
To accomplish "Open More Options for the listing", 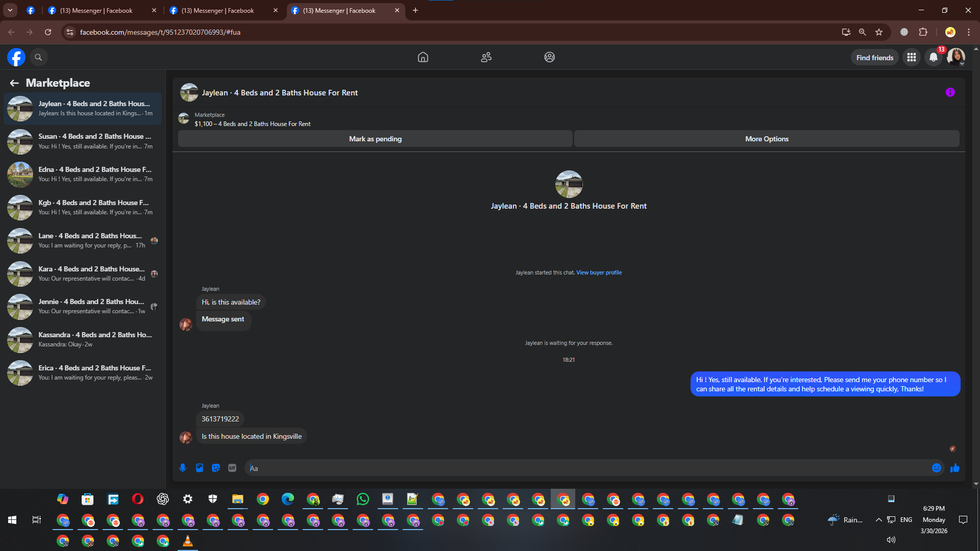I will pos(766,139).
